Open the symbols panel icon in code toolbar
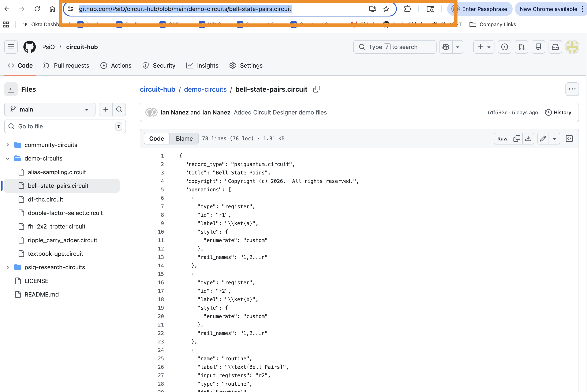Viewport: 587px width, 392px height. tap(569, 139)
